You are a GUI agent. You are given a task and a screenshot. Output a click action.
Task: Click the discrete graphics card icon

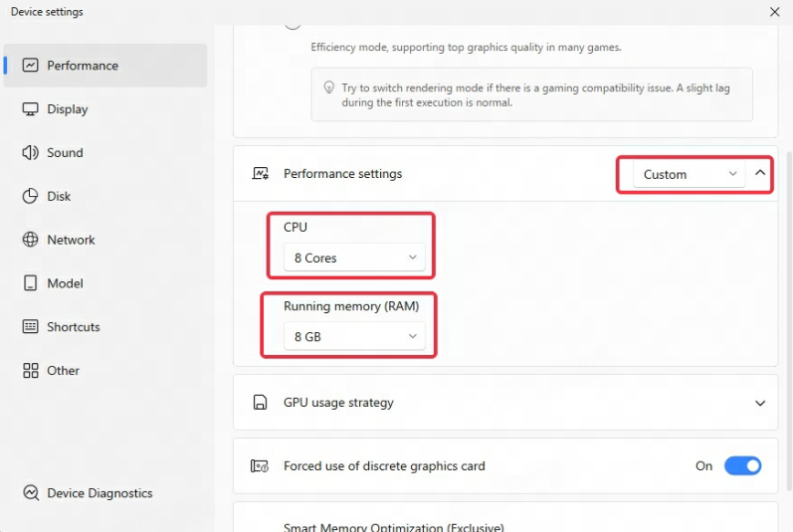point(260,465)
